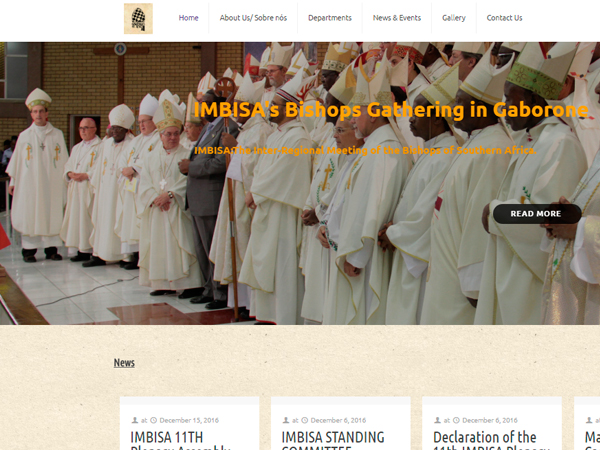Open the Home menu item
Image resolution: width=600 pixels, height=450 pixels.
pos(188,18)
